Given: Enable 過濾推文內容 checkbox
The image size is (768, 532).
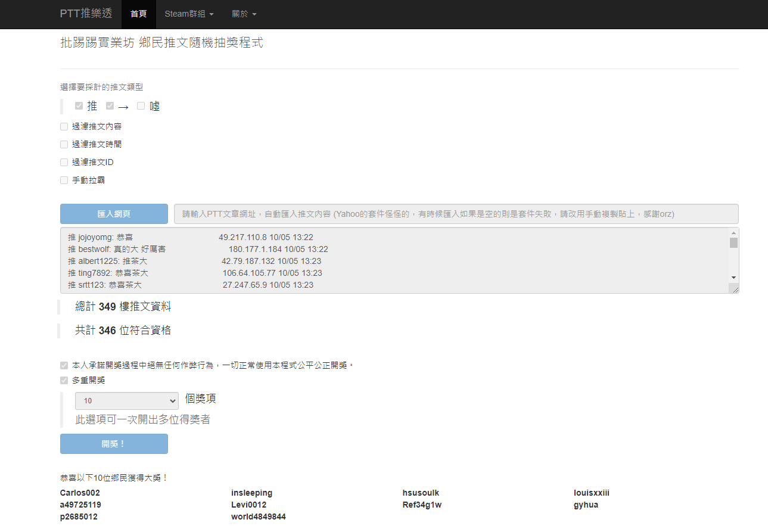Looking at the screenshot, I should 64,126.
